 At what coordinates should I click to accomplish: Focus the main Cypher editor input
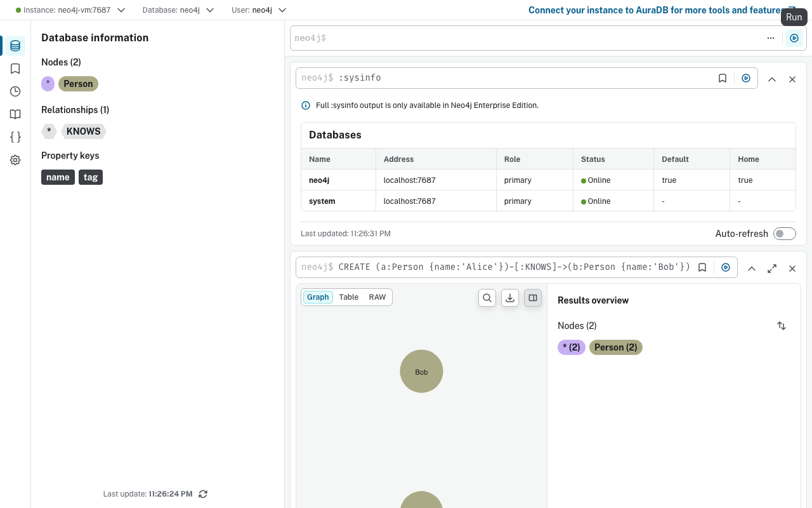pyautogui.click(x=527, y=38)
